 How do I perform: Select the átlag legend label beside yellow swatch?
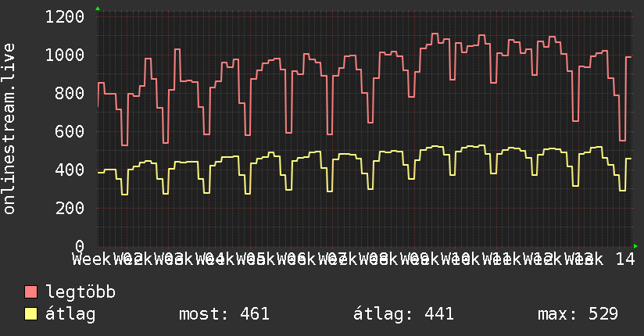70,314
